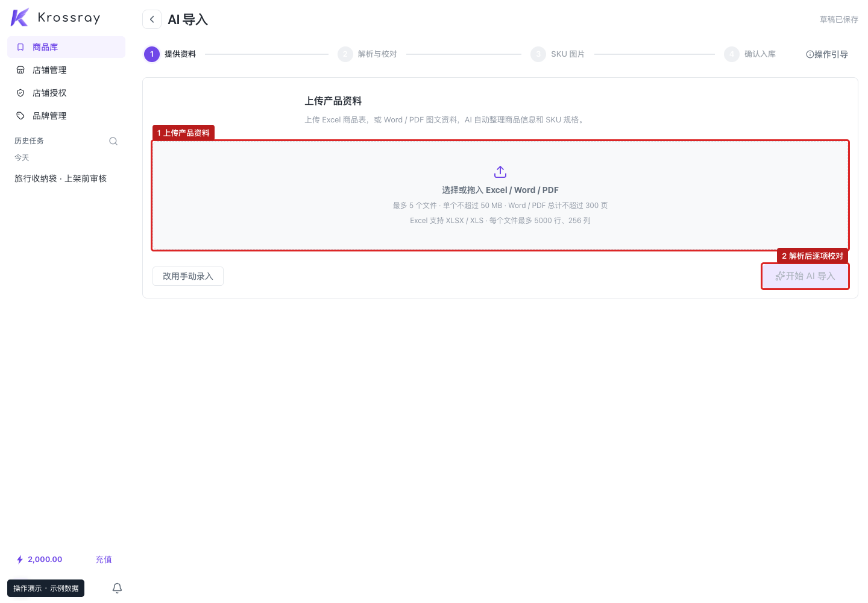
Task: Click the 开始 AI 导入 button
Action: pos(805,276)
